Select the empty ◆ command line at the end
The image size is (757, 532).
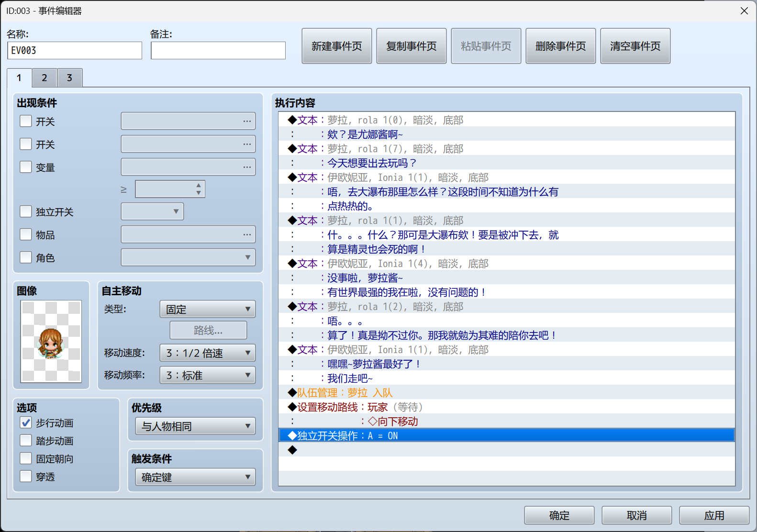pyautogui.click(x=507, y=450)
